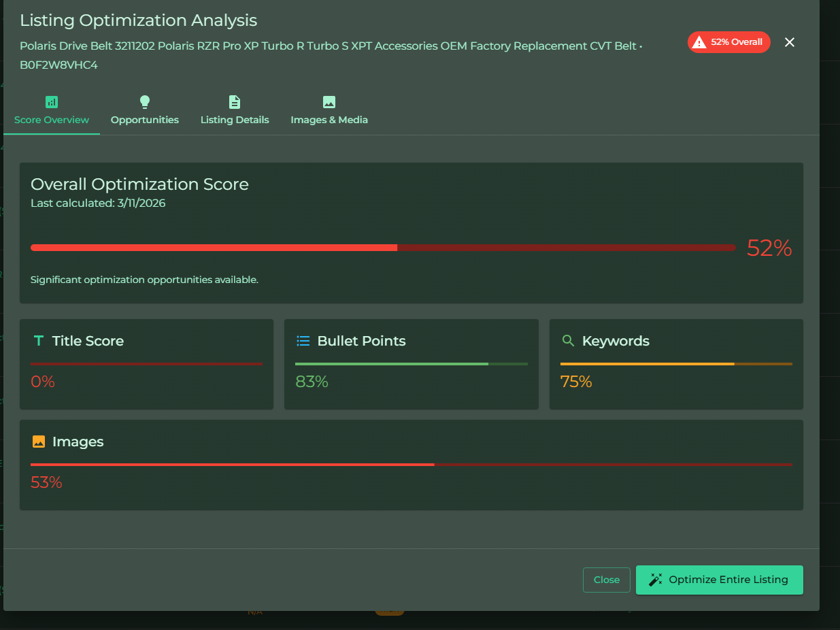Click the Score Overview bar chart icon
840x630 pixels.
click(x=52, y=102)
